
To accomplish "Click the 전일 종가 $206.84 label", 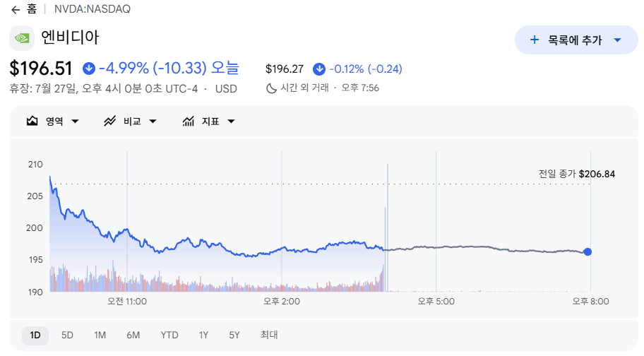I will [577, 174].
